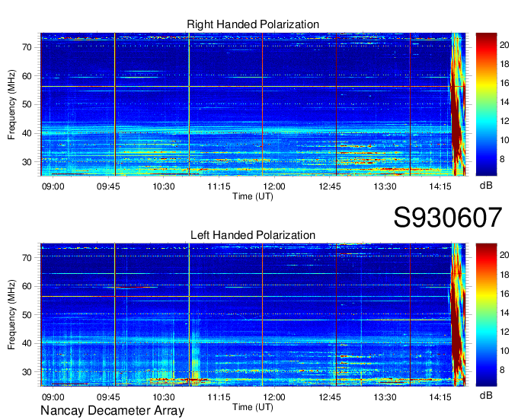Select the 60 MHz tick on Left Handed panel
The height and width of the screenshot is (420, 518).
[x=27, y=286]
